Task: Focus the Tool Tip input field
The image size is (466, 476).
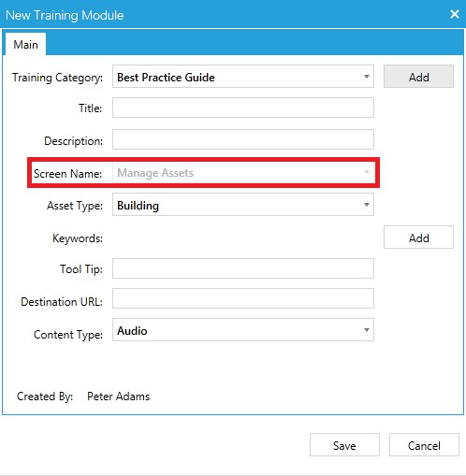Action: click(243, 268)
